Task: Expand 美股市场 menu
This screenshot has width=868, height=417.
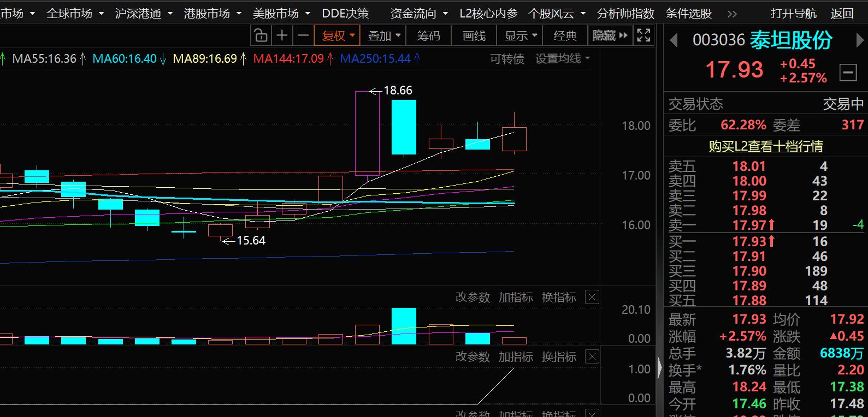Action: point(282,14)
